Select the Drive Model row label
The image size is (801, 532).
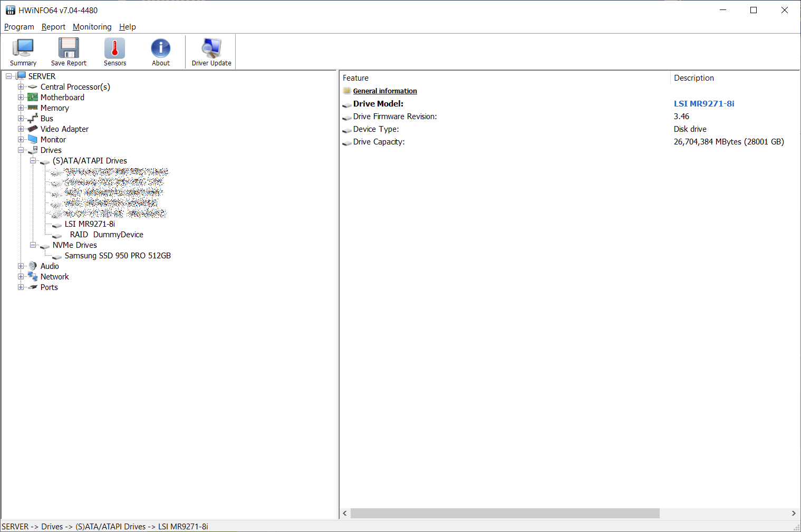pyautogui.click(x=378, y=104)
